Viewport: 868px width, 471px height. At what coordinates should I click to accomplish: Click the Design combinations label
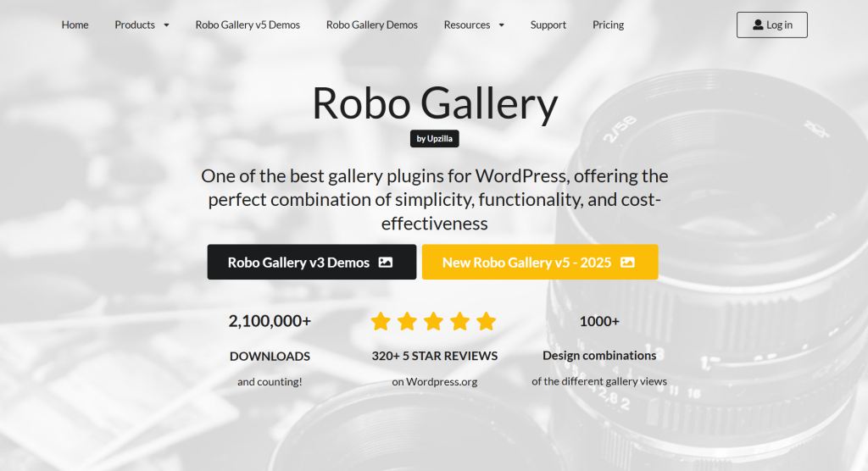click(599, 355)
